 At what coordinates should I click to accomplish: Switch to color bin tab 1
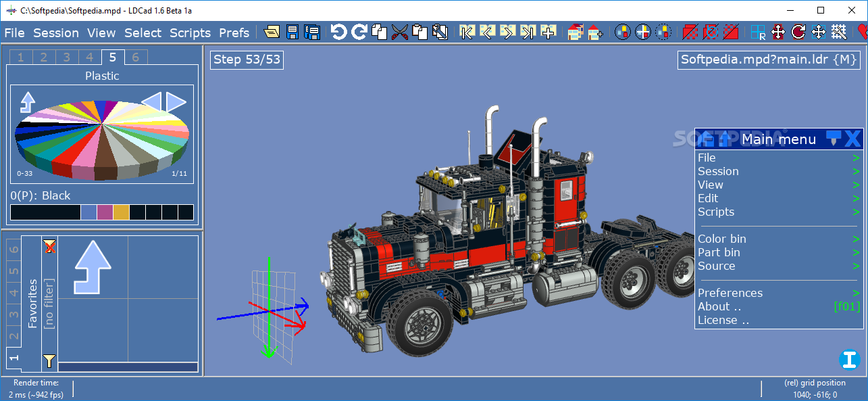click(20, 57)
